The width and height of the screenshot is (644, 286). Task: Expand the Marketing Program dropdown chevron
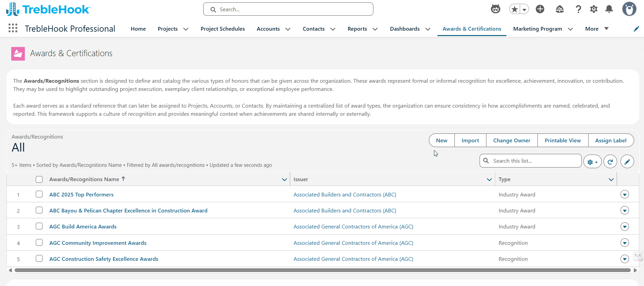click(570, 29)
